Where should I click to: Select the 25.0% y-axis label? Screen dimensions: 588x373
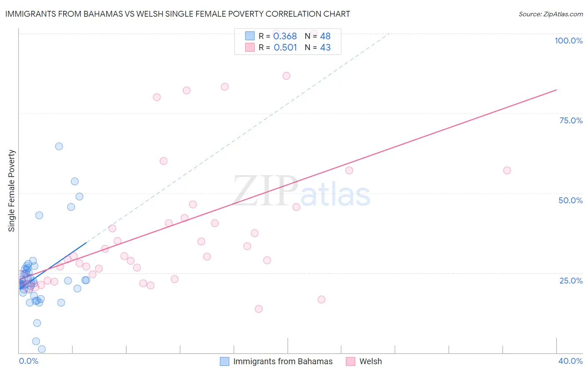tap(571, 281)
